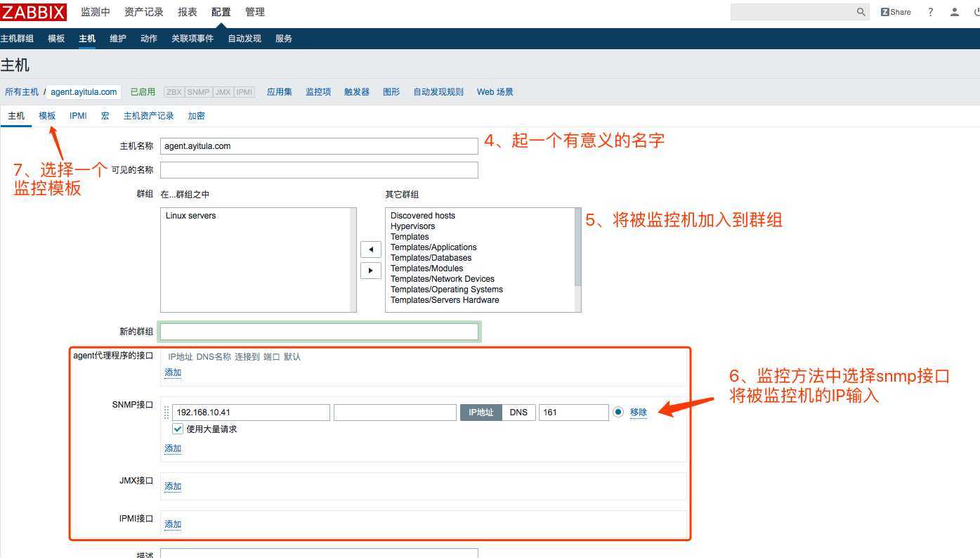
Task: Select IP地址 connect-to option
Action: tap(481, 413)
